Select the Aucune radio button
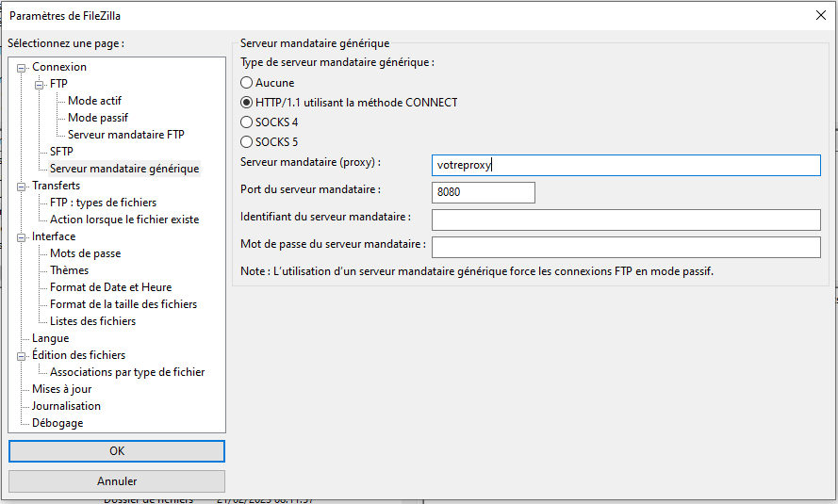 247,83
